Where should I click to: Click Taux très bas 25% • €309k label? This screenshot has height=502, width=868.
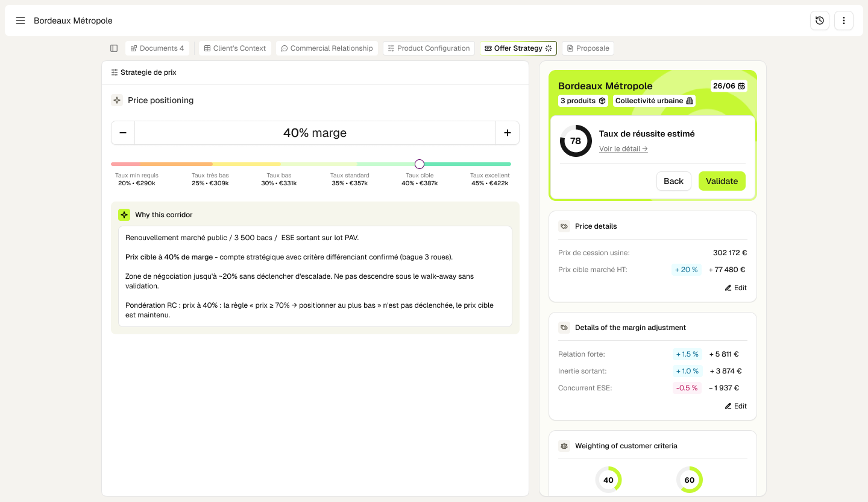[210, 179]
